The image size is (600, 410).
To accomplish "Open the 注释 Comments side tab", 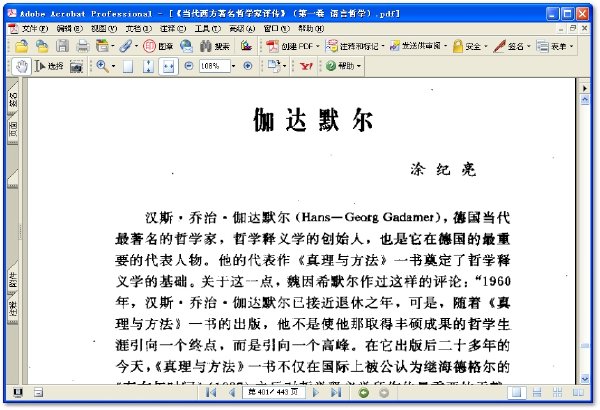I will 13,309.
